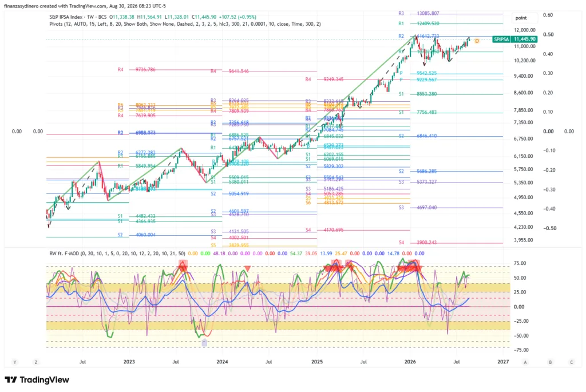Image resolution: width=586 pixels, height=392 pixels.
Task: Click the B circle button at the bottom right
Action: (x=550, y=362)
